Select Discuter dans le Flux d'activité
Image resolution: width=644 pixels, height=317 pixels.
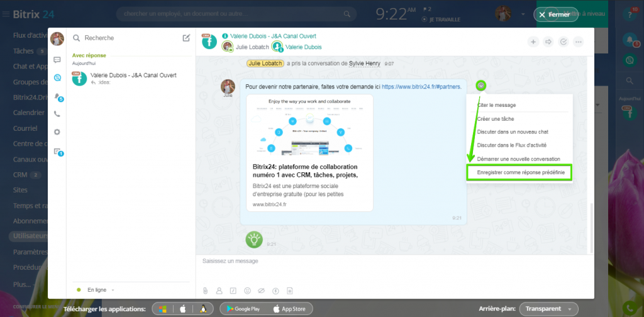[x=511, y=145]
